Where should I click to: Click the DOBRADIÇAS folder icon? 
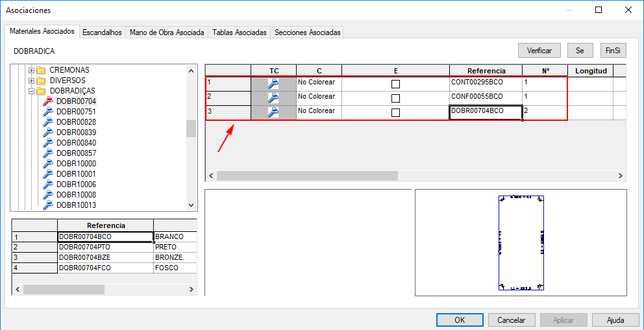(x=40, y=91)
